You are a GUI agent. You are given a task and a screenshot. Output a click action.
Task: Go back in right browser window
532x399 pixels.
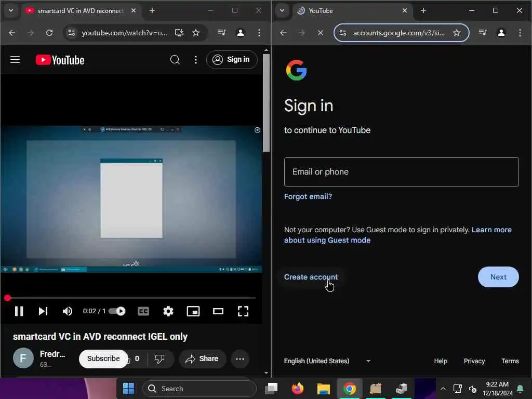point(283,33)
